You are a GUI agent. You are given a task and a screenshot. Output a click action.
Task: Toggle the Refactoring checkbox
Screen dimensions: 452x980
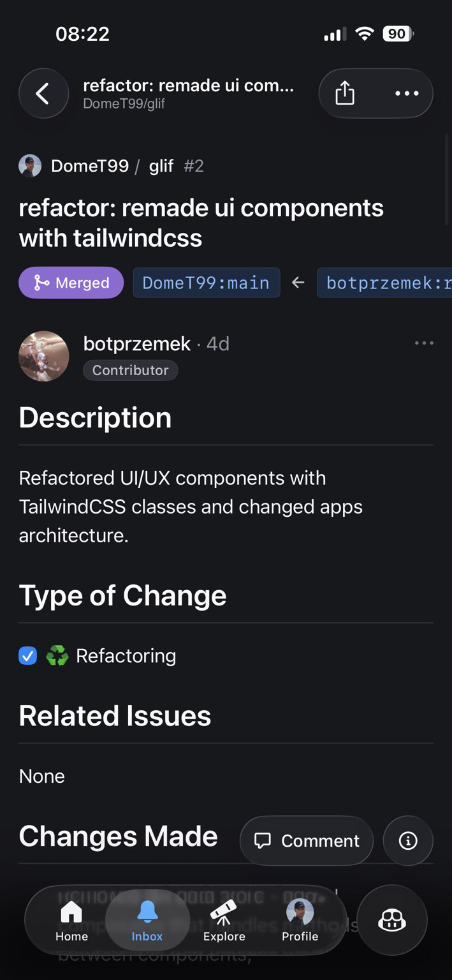coord(28,655)
